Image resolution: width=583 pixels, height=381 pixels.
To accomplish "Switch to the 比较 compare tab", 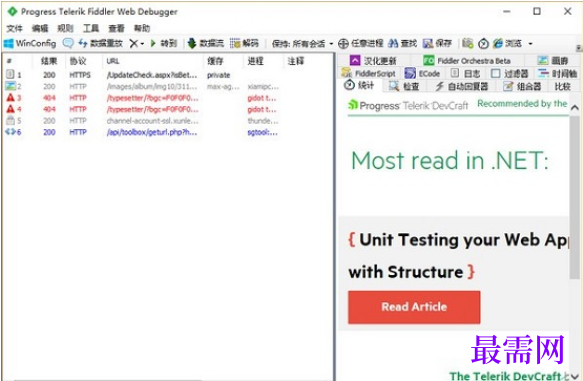I will click(562, 86).
